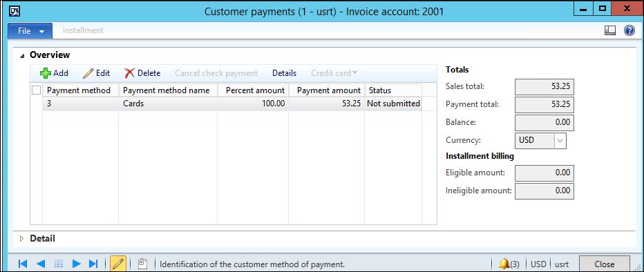This screenshot has width=644, height=272.
Task: Sort by Payment method name column header
Action: coord(168,90)
